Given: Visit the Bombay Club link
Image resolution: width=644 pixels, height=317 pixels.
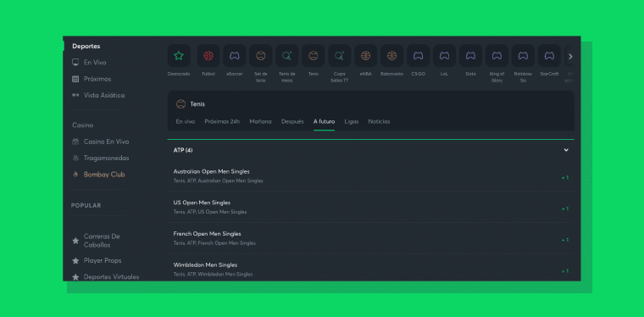Looking at the screenshot, I should pyautogui.click(x=104, y=175).
